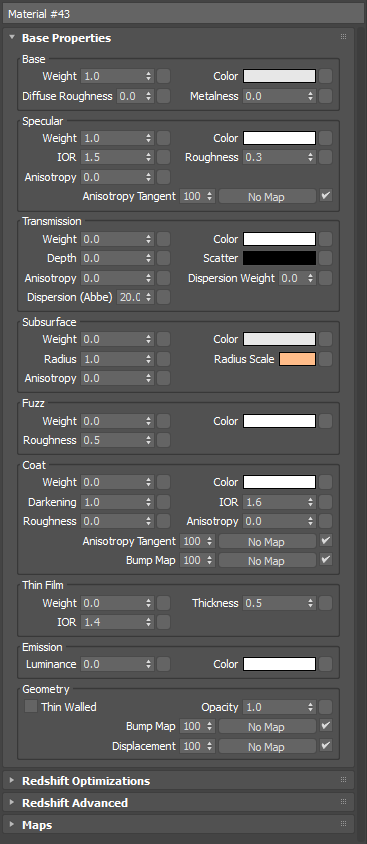This screenshot has width=367, height=844.
Task: Click the Scatter map slot button
Action: (325, 258)
